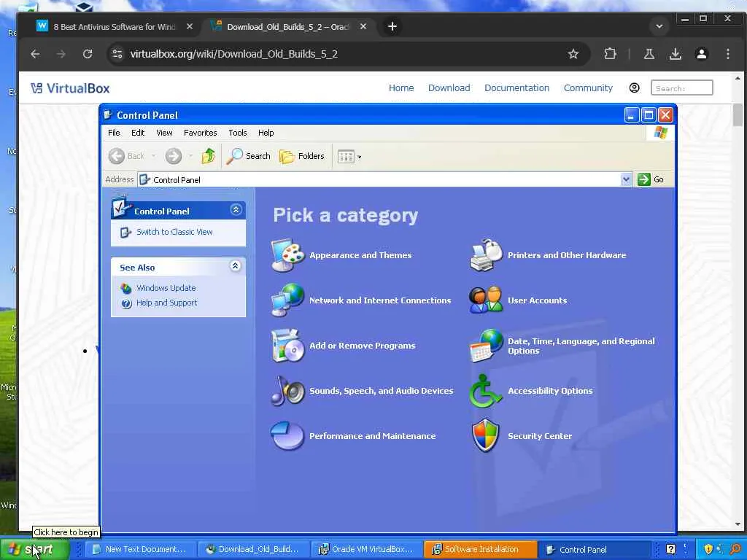Open the Accessibility Options wheelchair icon

[485, 391]
